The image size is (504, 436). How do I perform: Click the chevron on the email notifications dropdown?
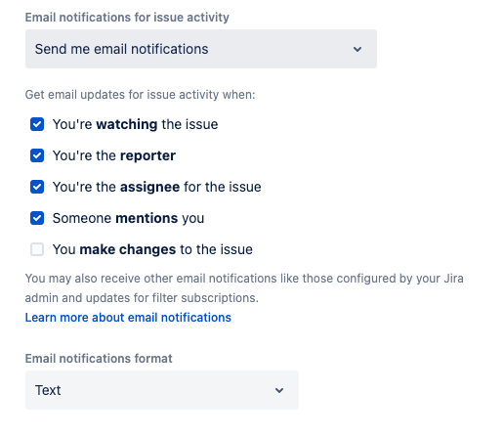[x=357, y=49]
